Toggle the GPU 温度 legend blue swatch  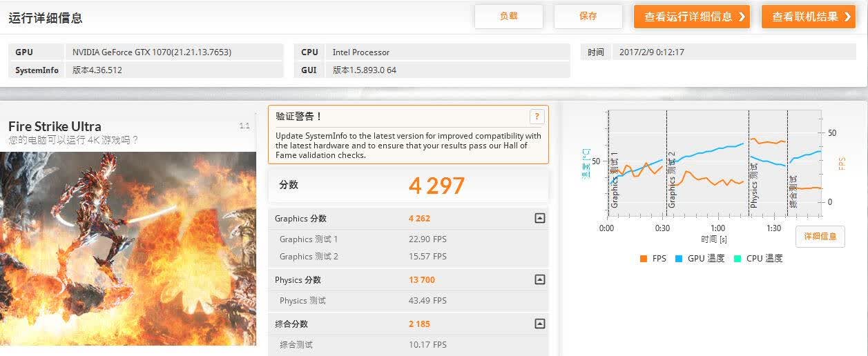679,259
